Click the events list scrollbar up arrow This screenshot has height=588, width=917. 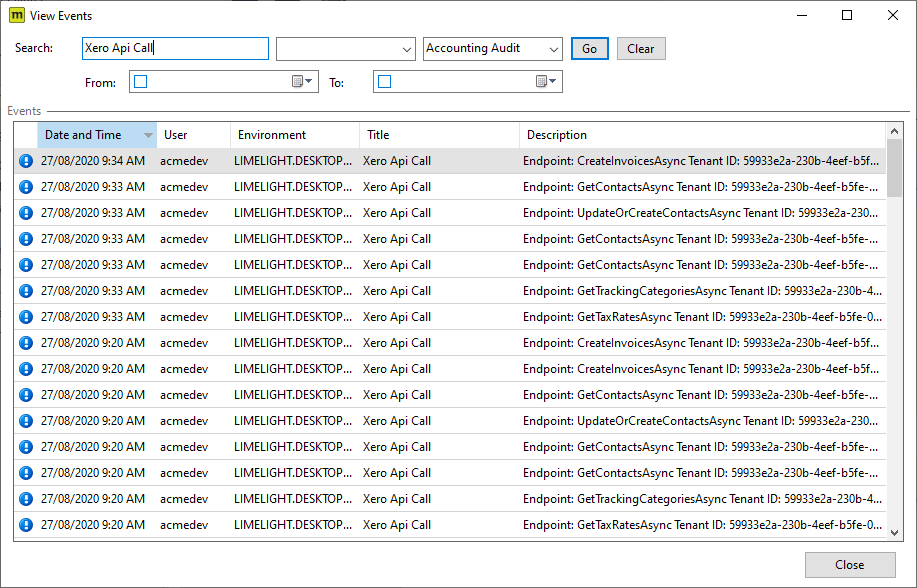(894, 131)
